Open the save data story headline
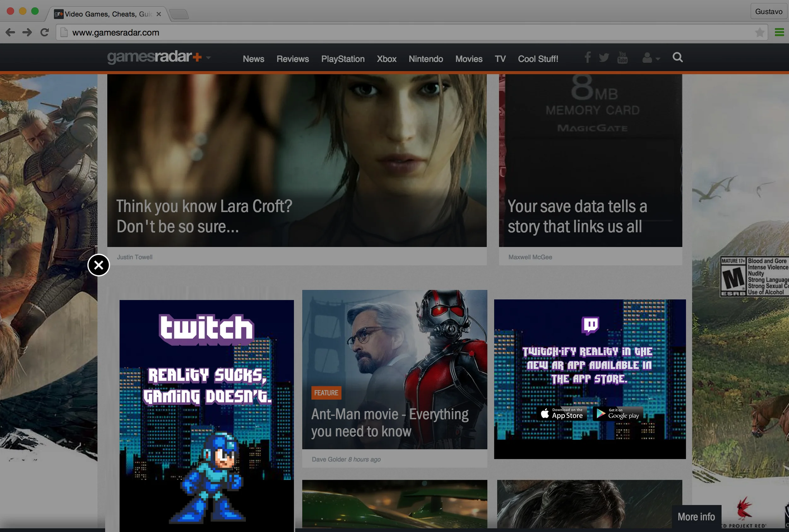The height and width of the screenshot is (532, 789). (577, 216)
